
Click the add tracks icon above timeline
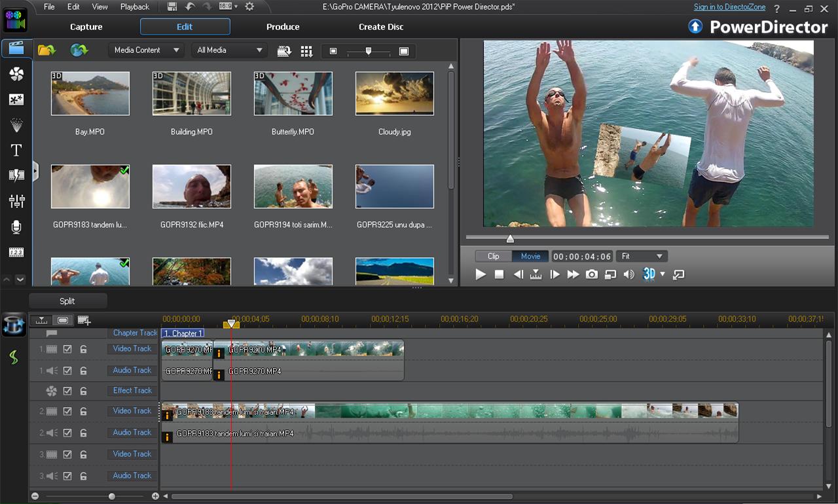[x=84, y=320]
